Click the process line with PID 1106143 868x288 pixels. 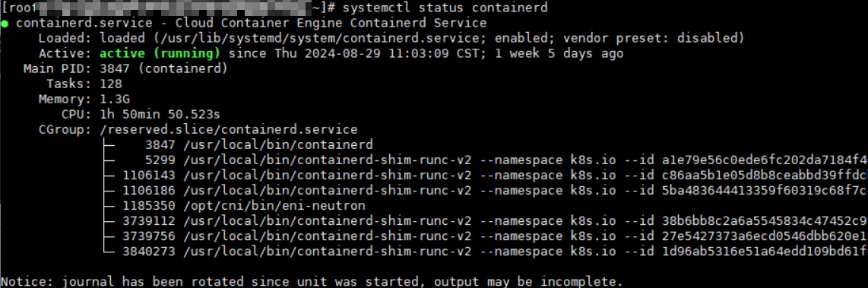(x=485, y=176)
